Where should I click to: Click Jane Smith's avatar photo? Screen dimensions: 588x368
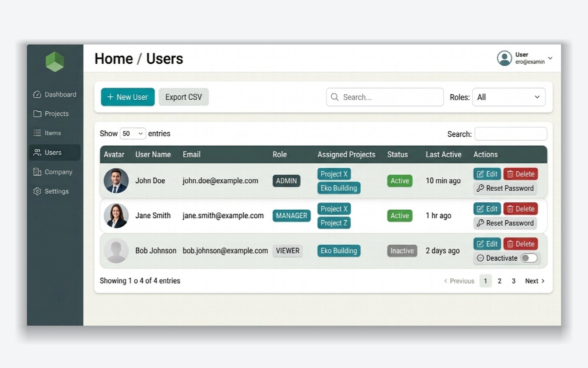click(116, 216)
